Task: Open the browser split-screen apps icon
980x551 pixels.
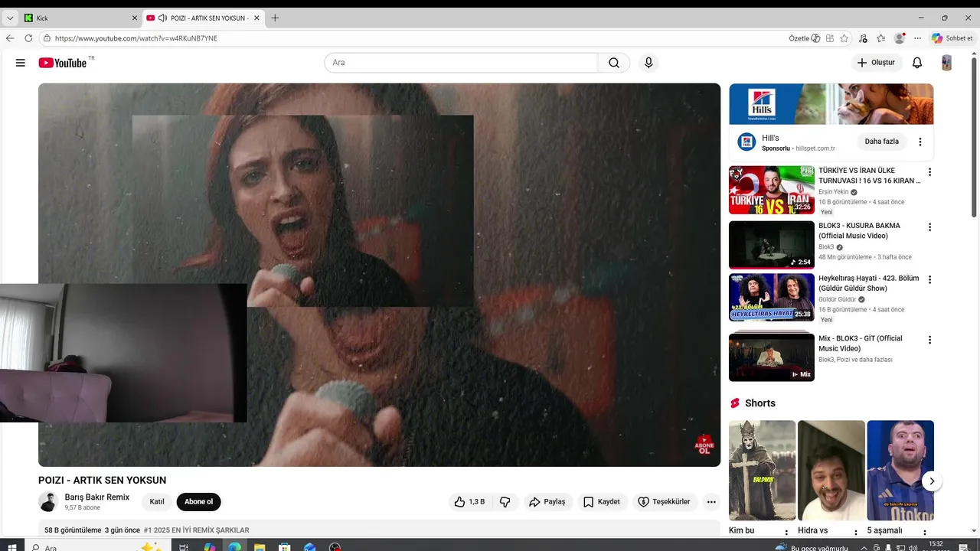Action: point(829,38)
